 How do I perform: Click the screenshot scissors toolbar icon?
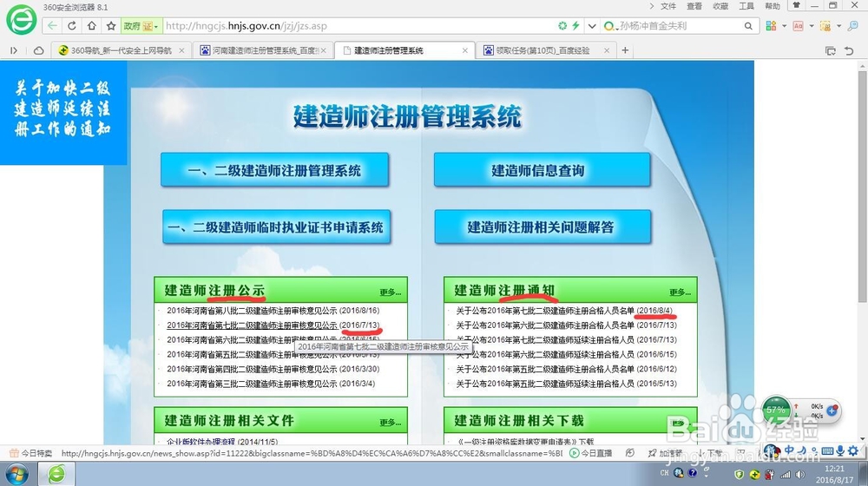tap(825, 25)
